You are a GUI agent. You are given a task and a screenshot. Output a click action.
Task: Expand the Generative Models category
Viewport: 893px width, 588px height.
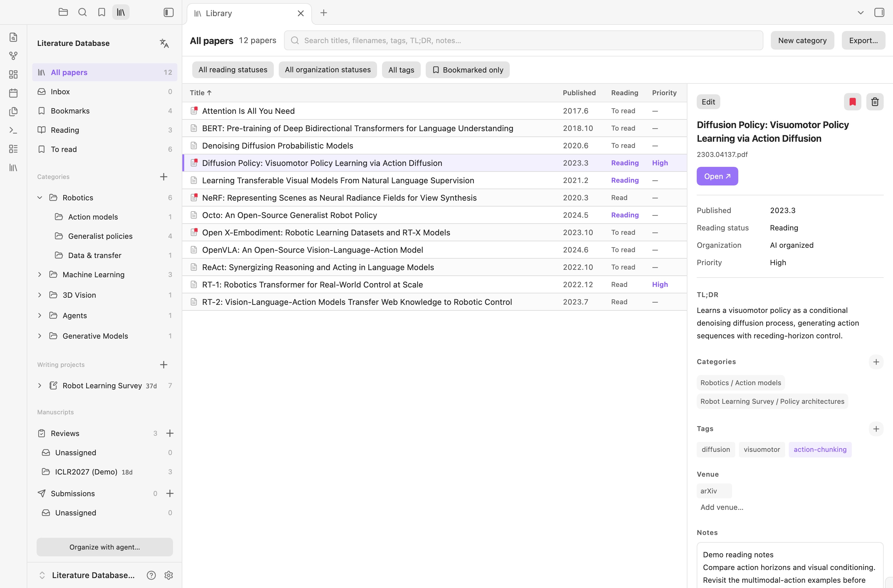[x=40, y=336]
